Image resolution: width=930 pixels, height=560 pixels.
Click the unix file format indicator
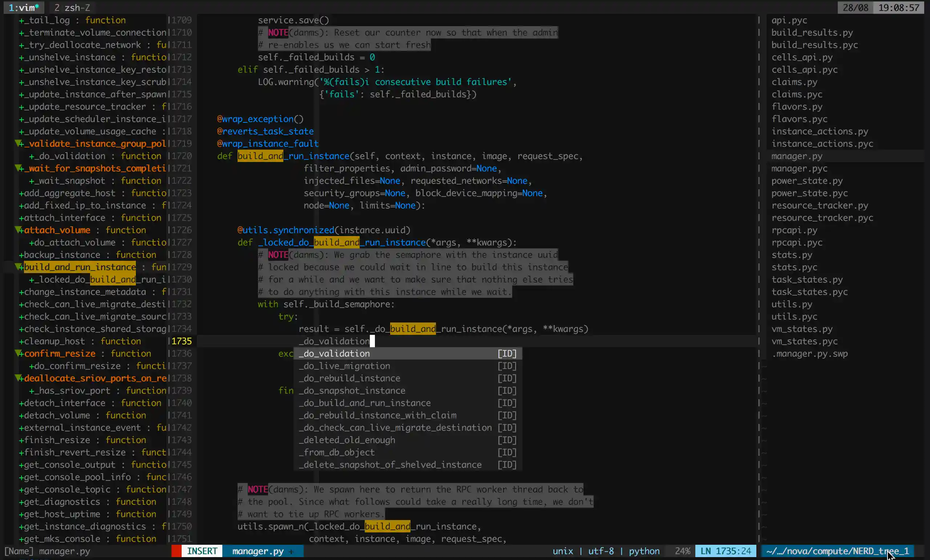point(562,551)
